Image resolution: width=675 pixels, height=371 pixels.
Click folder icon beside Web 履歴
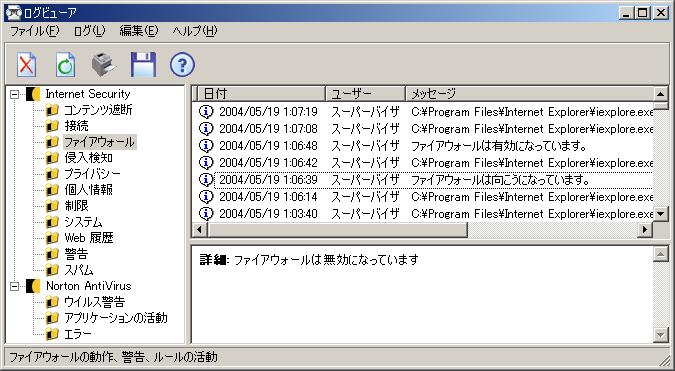click(52, 238)
